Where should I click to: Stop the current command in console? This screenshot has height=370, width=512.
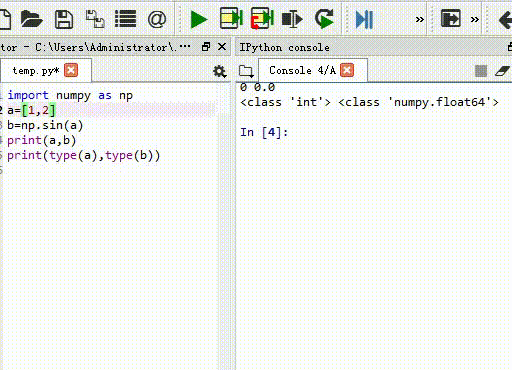pos(481,71)
